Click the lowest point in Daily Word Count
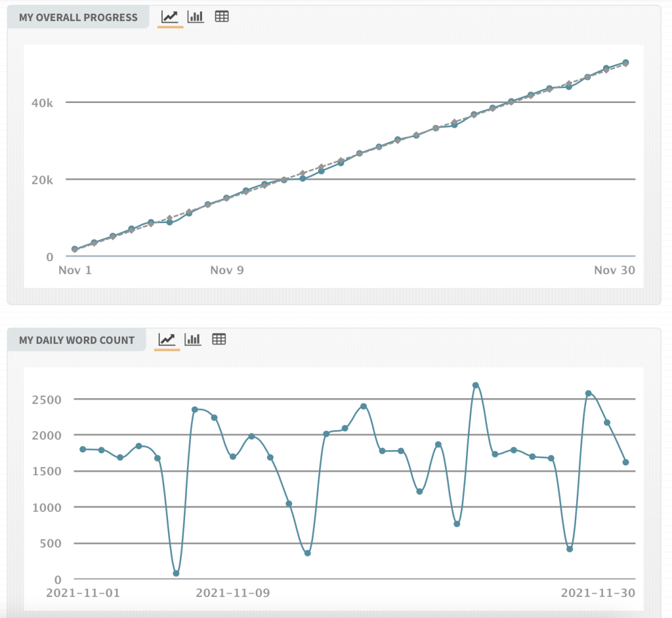The width and height of the screenshot is (672, 618). (x=177, y=573)
